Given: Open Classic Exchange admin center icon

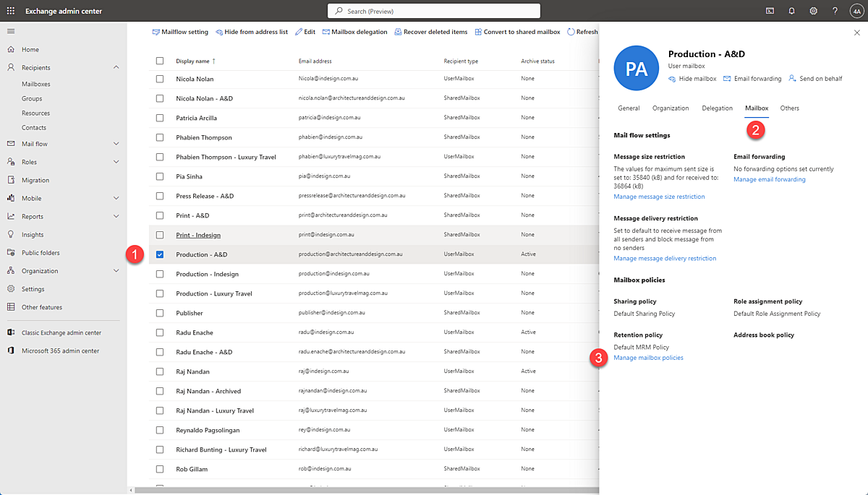Looking at the screenshot, I should [x=11, y=332].
